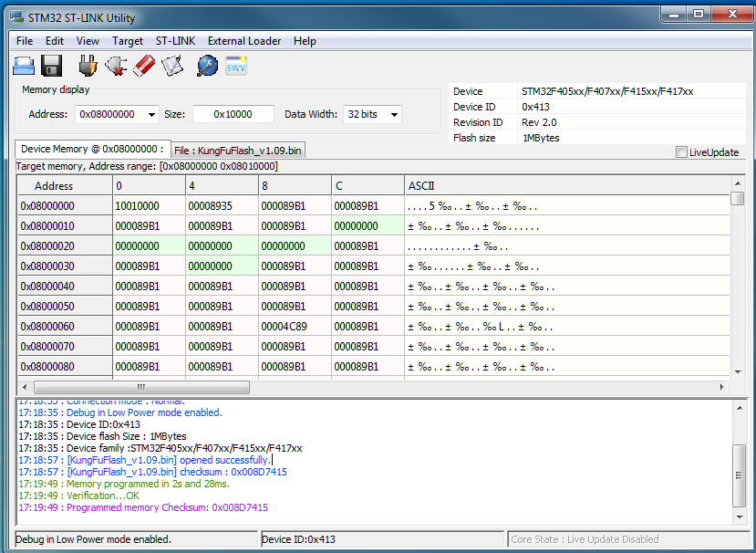
Task: Click the log panel scrollbar down arrow
Action: [x=740, y=516]
